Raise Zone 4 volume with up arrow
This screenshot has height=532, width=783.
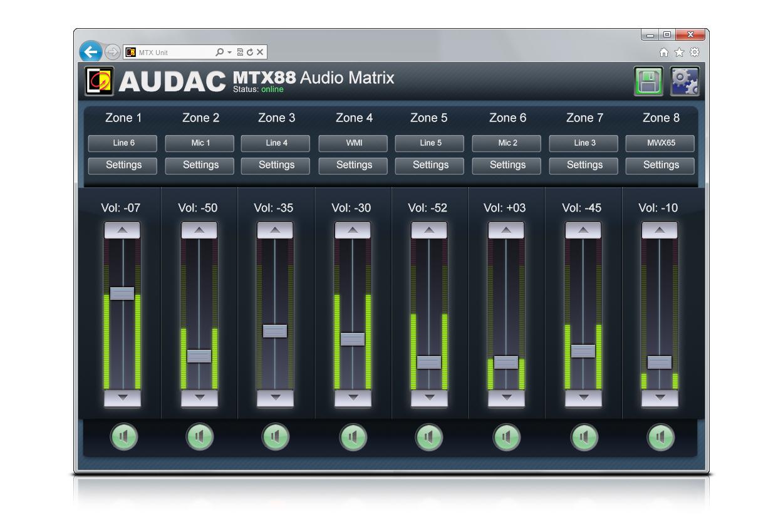[353, 230]
